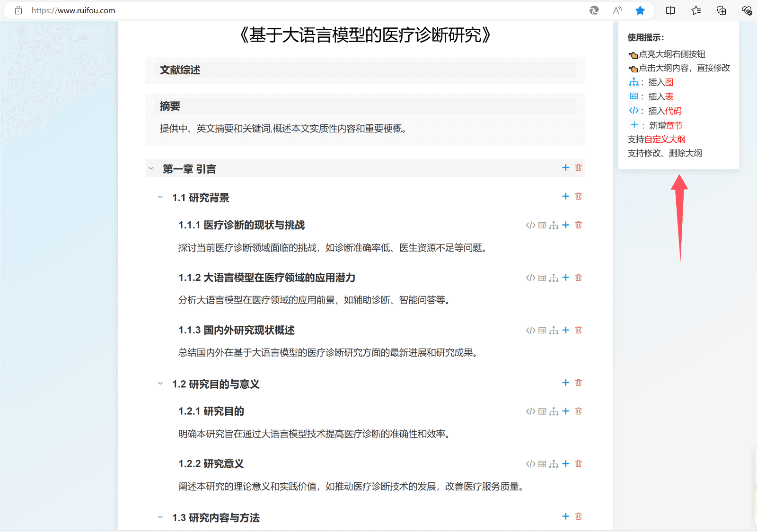
Task: Insert table in 1.2.1 研究目的
Action: pyautogui.click(x=542, y=411)
